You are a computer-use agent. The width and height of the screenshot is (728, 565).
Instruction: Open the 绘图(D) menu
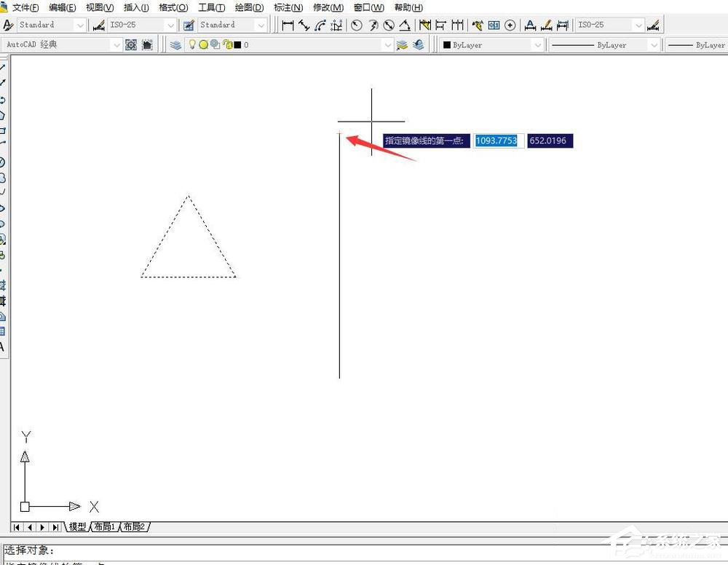(x=249, y=7)
